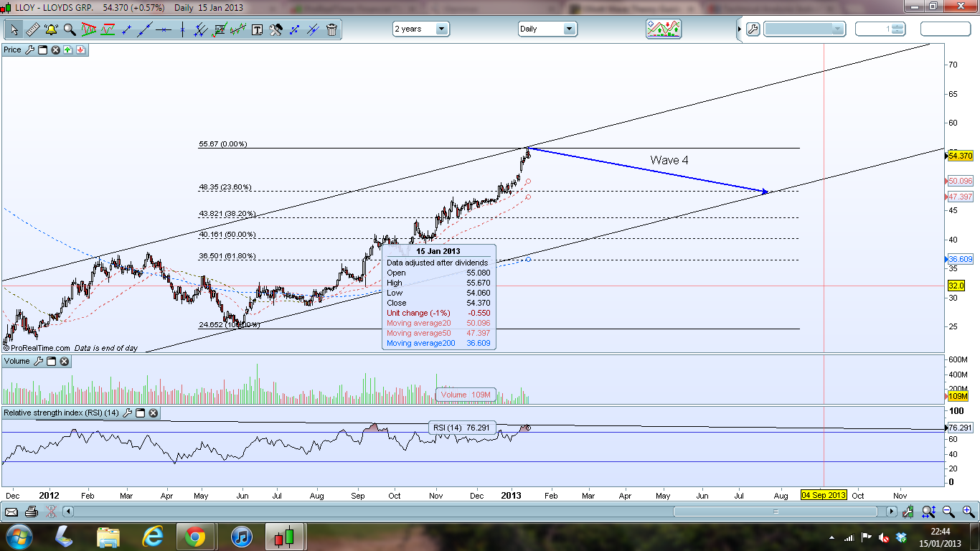Screen dimensions: 980x551
Task: Open the 'Daily' timeframe dropdown
Action: [547, 29]
